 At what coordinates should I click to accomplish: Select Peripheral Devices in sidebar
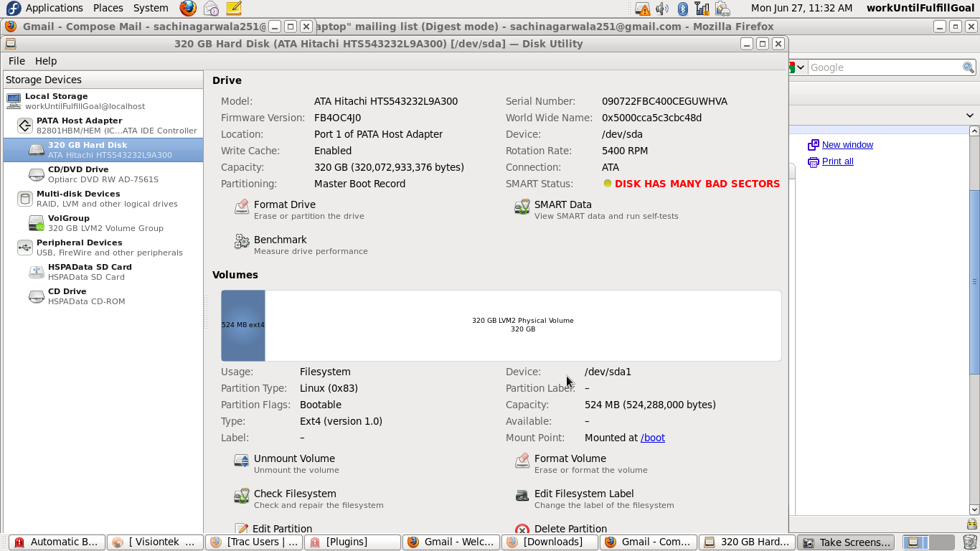pyautogui.click(x=103, y=248)
